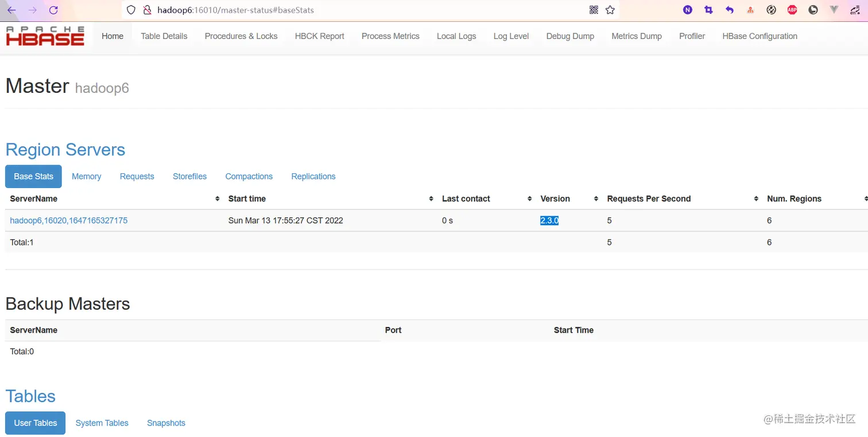Image resolution: width=868 pixels, height=437 pixels.
Task: Open region server hadoop6,16020,1647165327175 link
Action: click(69, 220)
